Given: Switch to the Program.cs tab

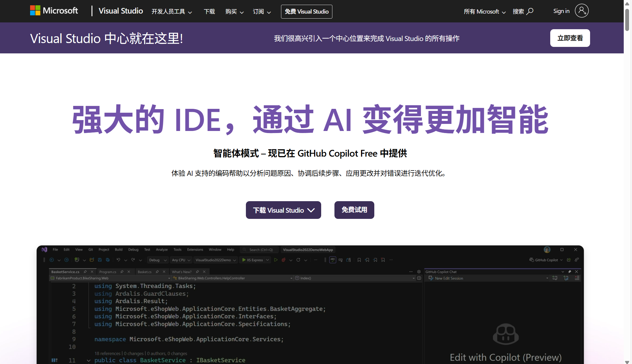Looking at the screenshot, I should tap(108, 272).
